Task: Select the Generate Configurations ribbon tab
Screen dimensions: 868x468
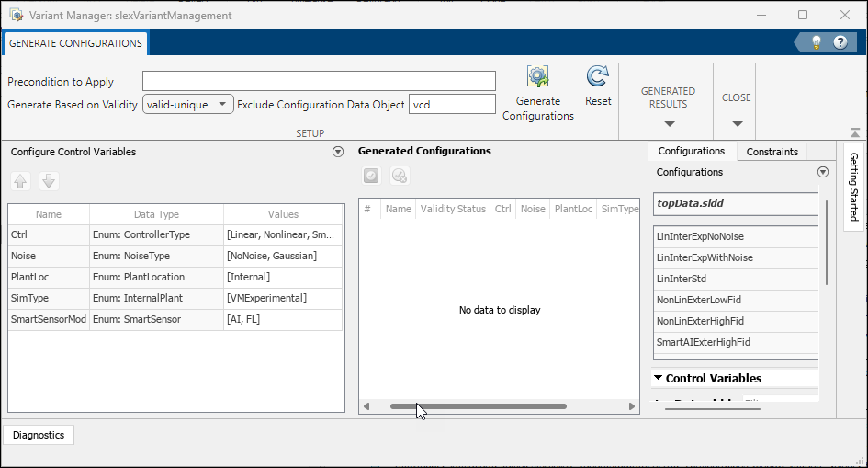Action: 75,43
